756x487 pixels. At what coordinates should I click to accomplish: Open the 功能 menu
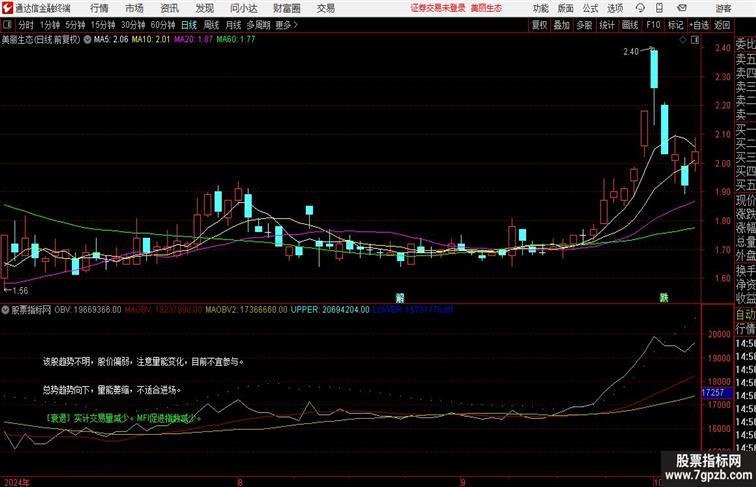click(x=540, y=8)
